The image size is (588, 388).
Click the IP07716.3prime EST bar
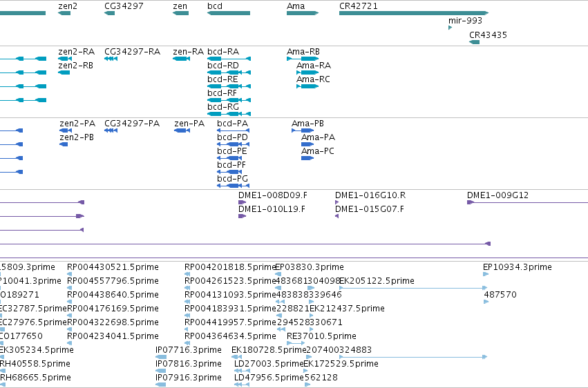point(161,357)
